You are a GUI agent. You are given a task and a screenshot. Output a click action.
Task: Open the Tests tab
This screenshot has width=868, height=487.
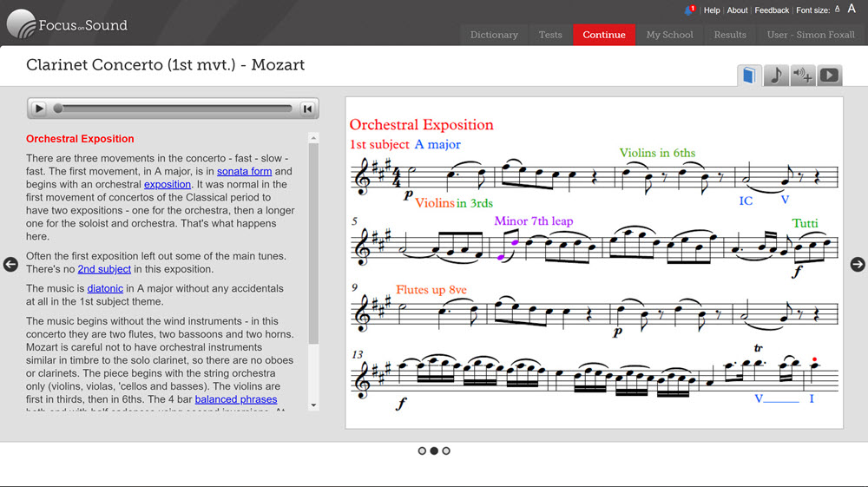click(x=550, y=35)
